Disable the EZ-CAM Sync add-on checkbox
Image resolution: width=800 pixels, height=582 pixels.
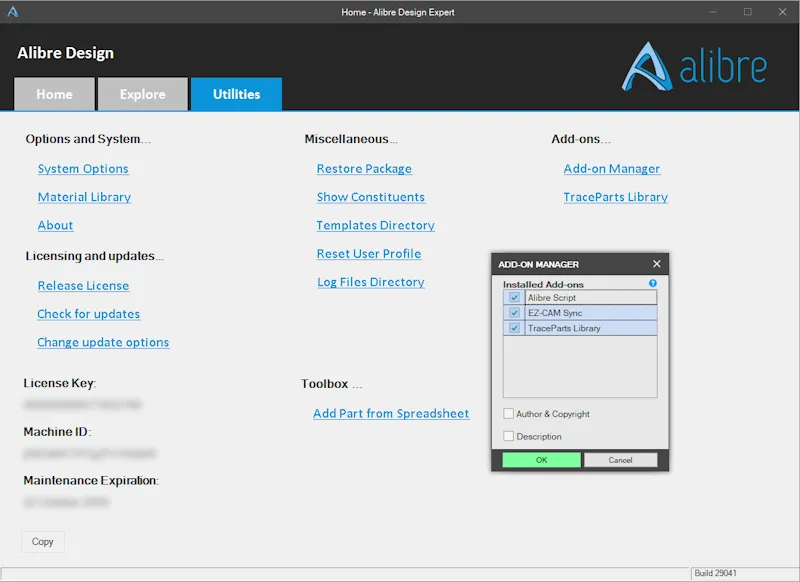click(514, 313)
